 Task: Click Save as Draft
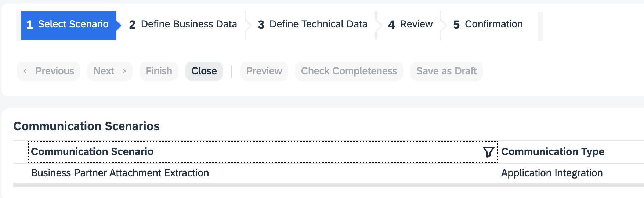446,71
